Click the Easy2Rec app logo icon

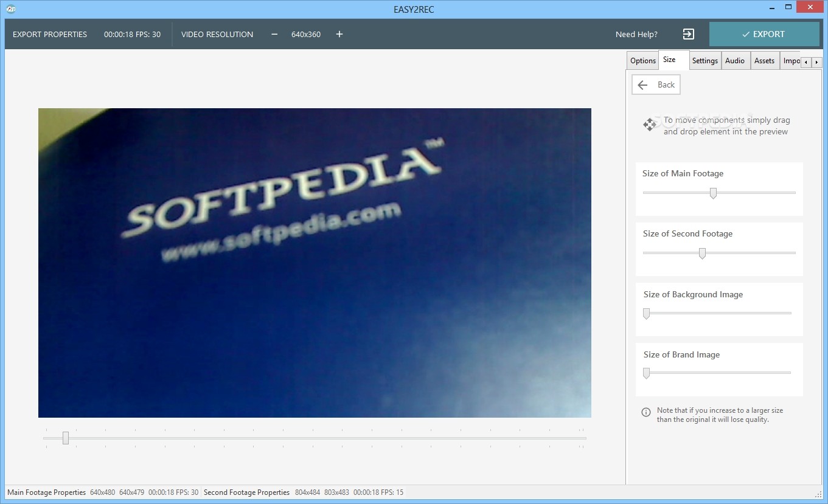coord(10,9)
